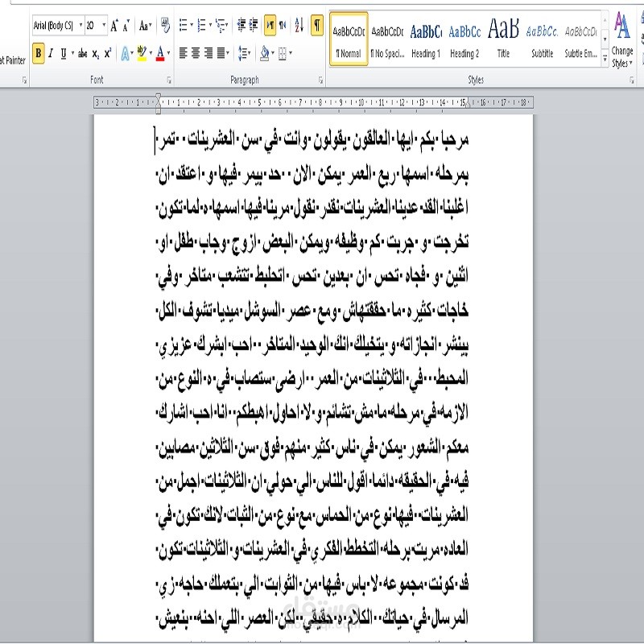Click the Clear Formatting icon
The width and height of the screenshot is (644, 644).
pos(165,26)
